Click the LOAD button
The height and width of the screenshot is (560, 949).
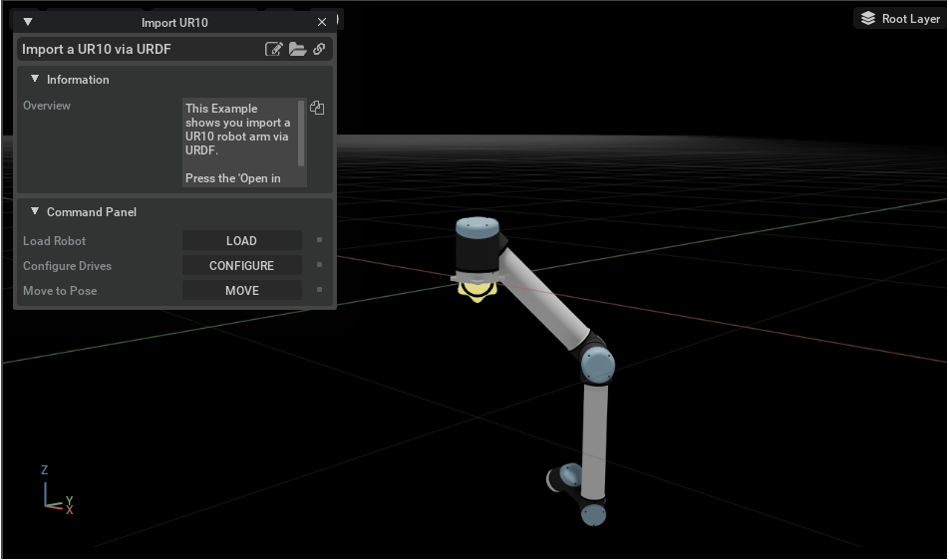pyautogui.click(x=241, y=240)
